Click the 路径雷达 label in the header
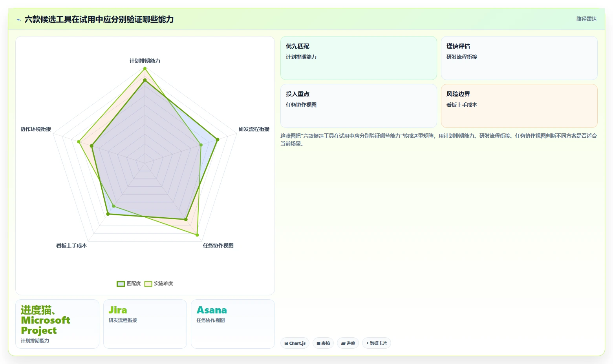613x364 pixels. (586, 19)
